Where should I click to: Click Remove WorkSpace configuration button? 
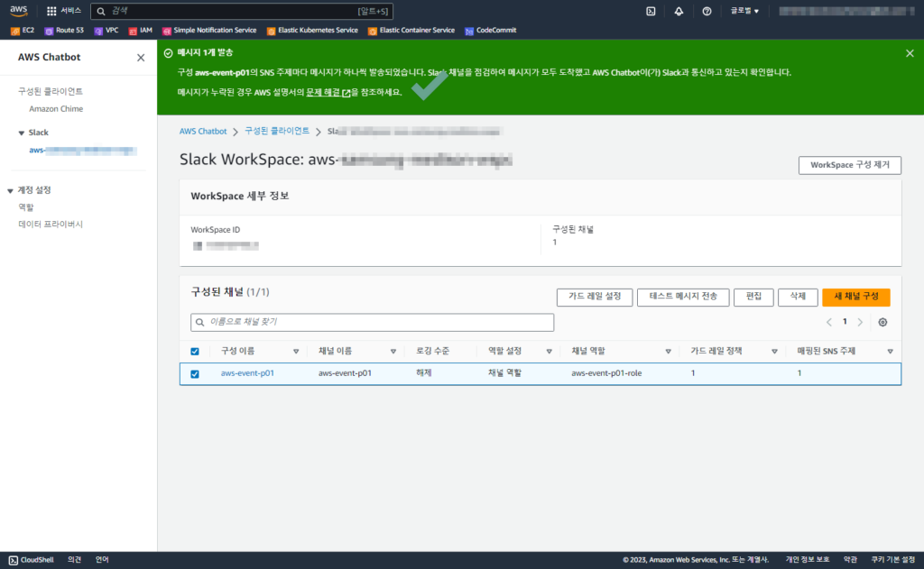(x=850, y=165)
